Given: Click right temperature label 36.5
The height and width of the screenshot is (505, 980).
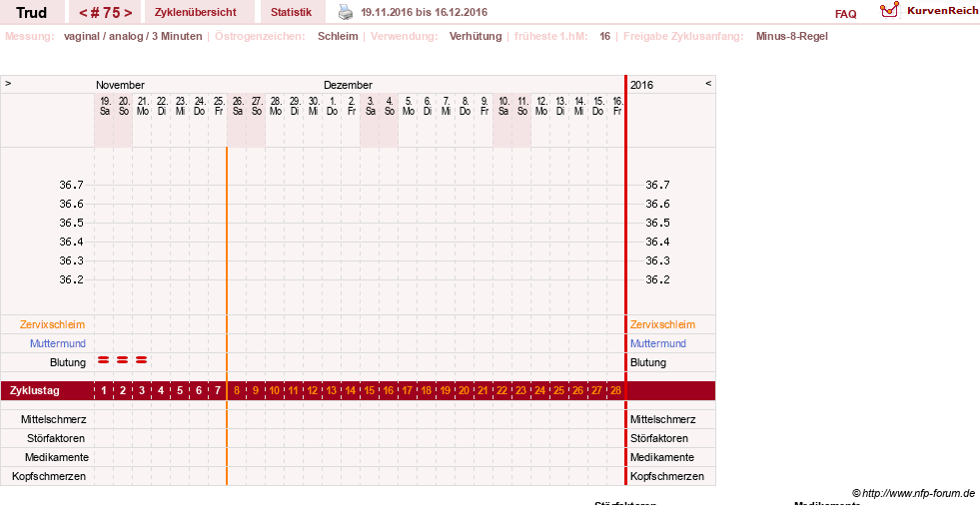Looking at the screenshot, I should [x=657, y=223].
